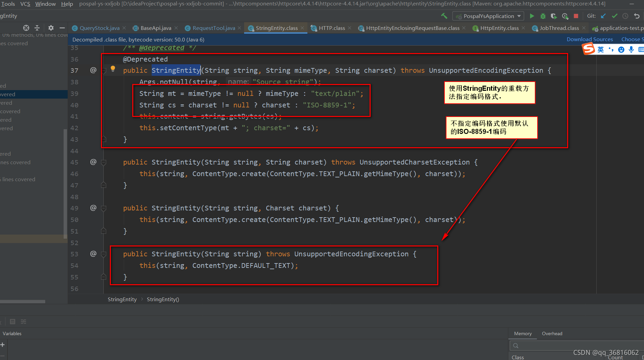Click the project panel vertical scrollbar
The height and width of the screenshot is (360, 644).
click(65, 184)
